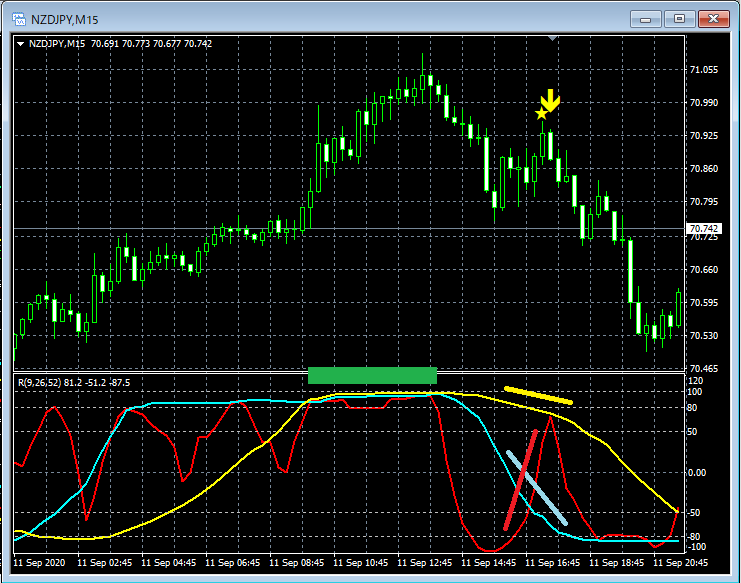Click the NZDJPY chart window icon
Image resolution: width=741 pixels, height=583 pixels.
click(x=19, y=19)
